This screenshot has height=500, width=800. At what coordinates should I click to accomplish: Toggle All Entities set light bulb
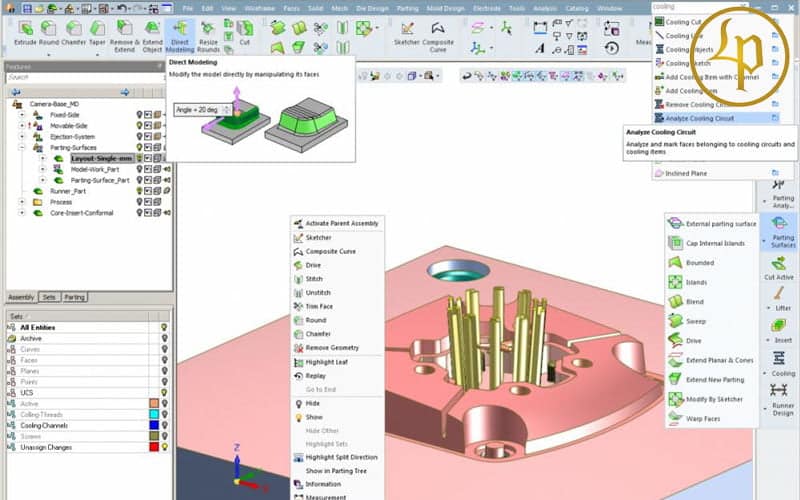[164, 327]
